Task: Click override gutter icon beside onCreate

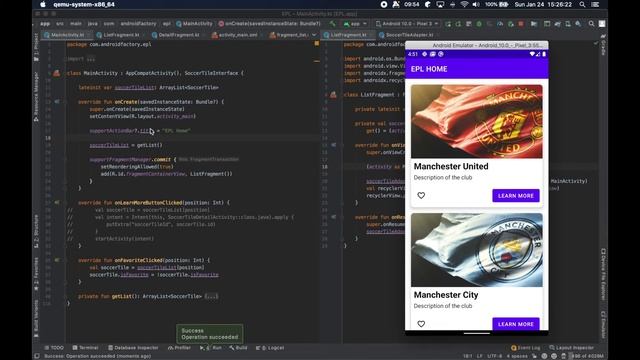Action: coord(57,102)
